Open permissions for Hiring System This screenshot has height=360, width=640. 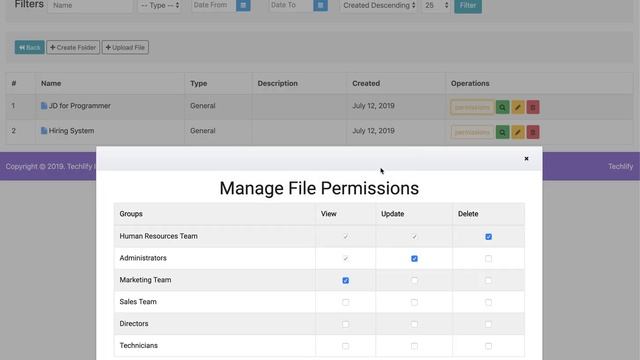(472, 132)
